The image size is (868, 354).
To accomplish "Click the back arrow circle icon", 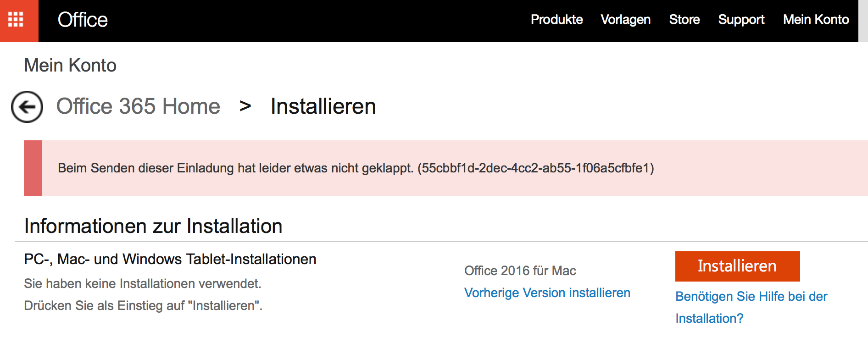I will (x=27, y=107).
